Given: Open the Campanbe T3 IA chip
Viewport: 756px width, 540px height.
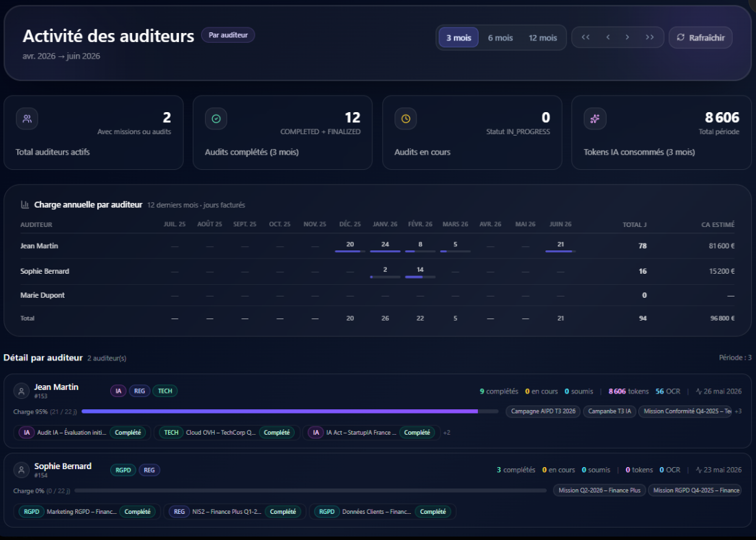Looking at the screenshot, I should (x=609, y=411).
